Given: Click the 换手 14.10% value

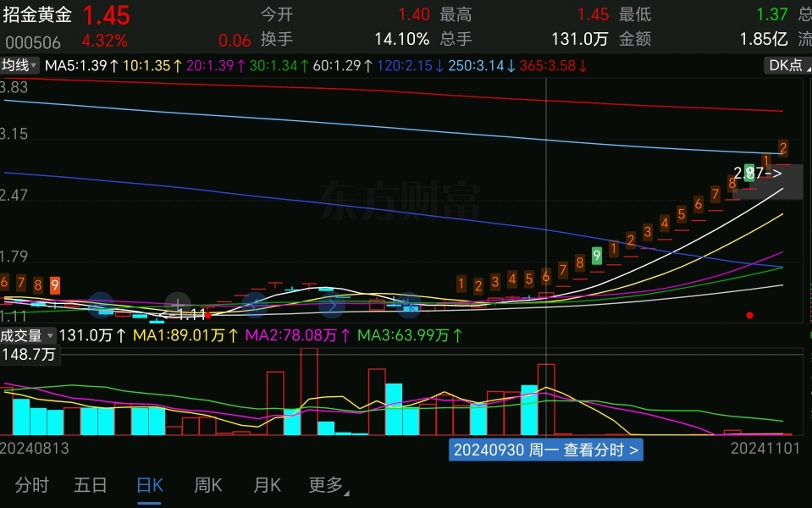Looking at the screenshot, I should (402, 39).
